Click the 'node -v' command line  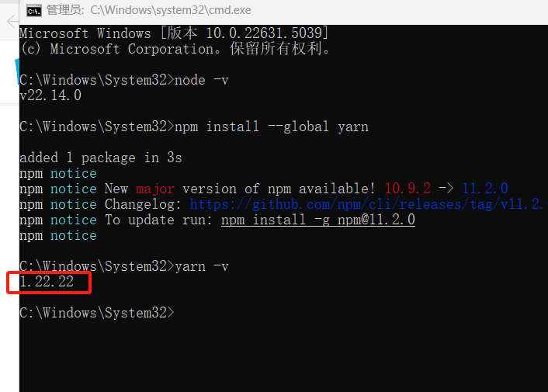click(123, 80)
